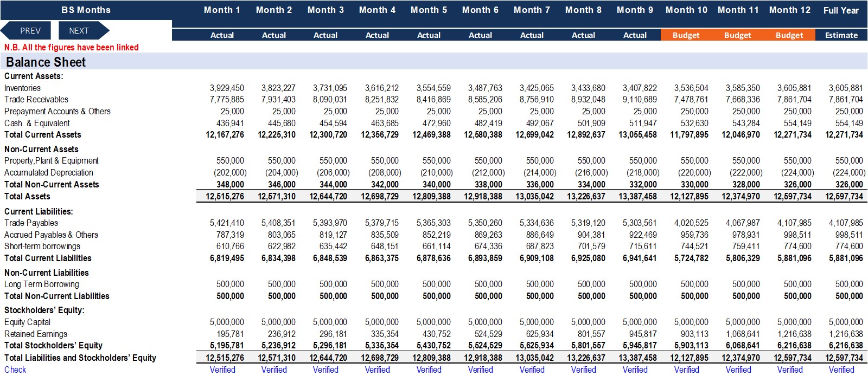This screenshot has height=376, width=868.
Task: Click Total Non-Current Assets value 348,000
Action: coord(230,184)
